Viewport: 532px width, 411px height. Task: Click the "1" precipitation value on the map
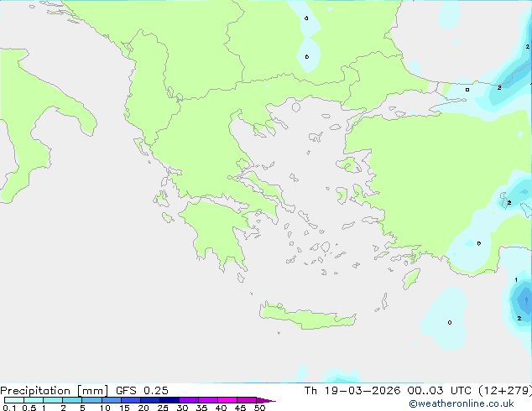pyautogui.click(x=516, y=280)
